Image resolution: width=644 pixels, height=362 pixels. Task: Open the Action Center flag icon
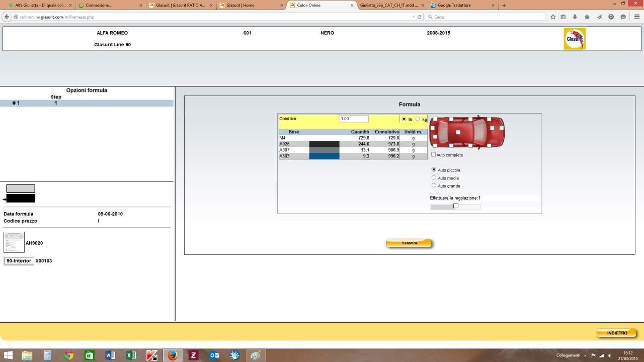click(x=593, y=355)
